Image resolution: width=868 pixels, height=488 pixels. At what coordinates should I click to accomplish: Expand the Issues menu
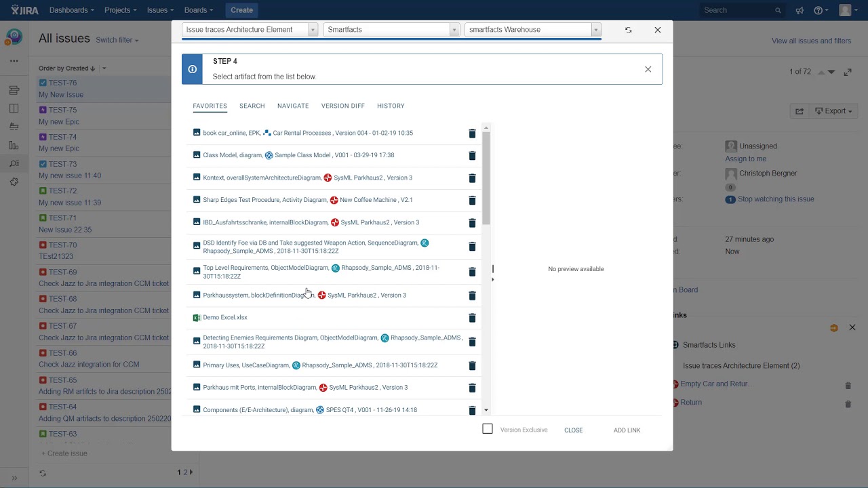(161, 10)
